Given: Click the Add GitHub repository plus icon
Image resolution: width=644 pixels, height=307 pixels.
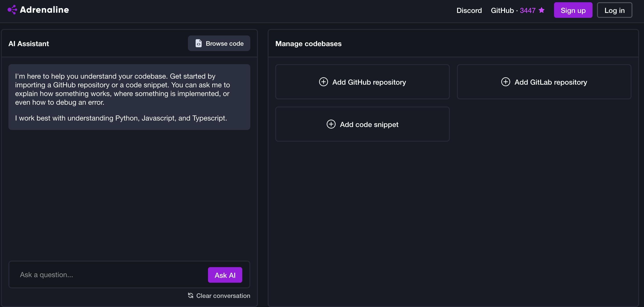Looking at the screenshot, I should (x=323, y=82).
